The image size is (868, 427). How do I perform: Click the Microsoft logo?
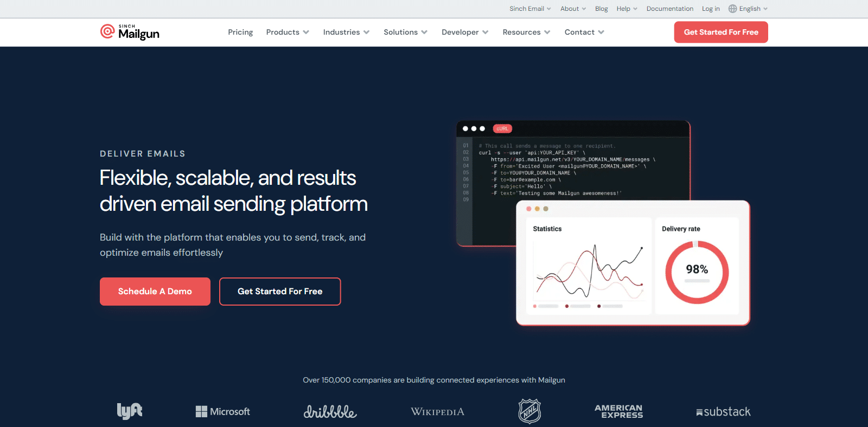(222, 412)
